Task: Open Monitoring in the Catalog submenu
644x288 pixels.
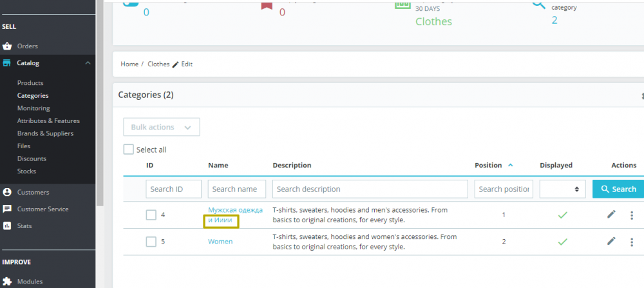Action: pos(33,108)
